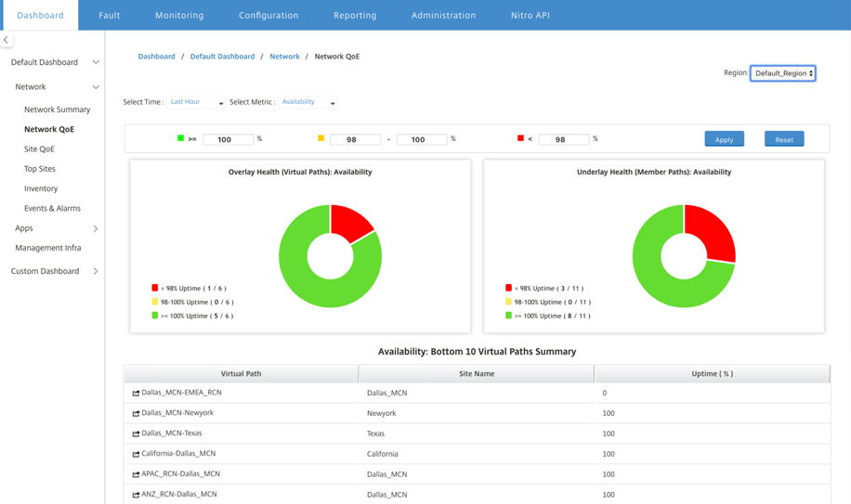The image size is (851, 504).
Task: Click the Default Dashboard breadcrumb link
Action: point(222,57)
